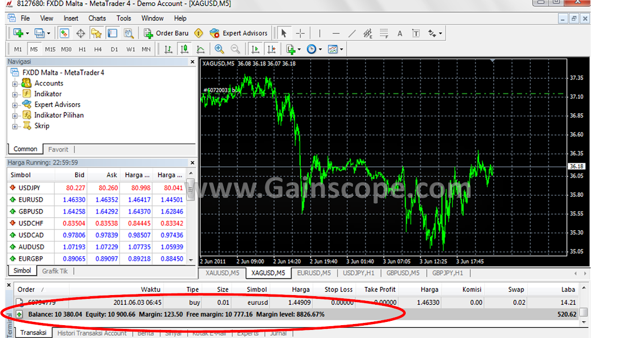Switch chart to bar chart style

click(x=169, y=49)
